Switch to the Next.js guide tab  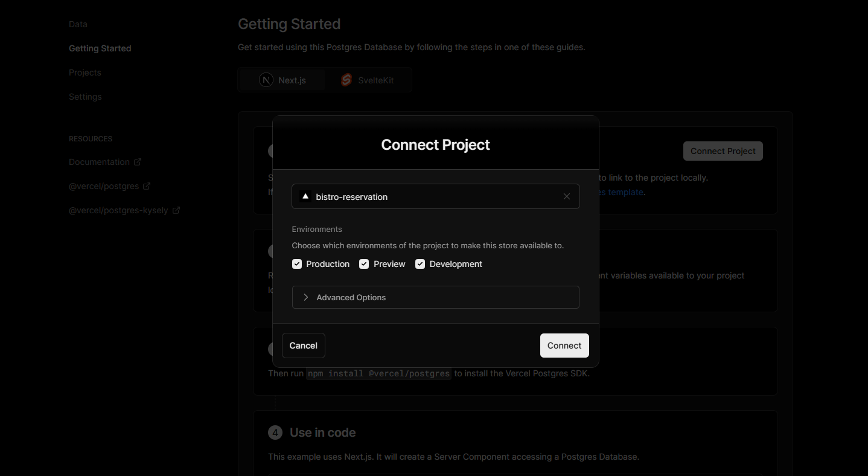(283, 80)
